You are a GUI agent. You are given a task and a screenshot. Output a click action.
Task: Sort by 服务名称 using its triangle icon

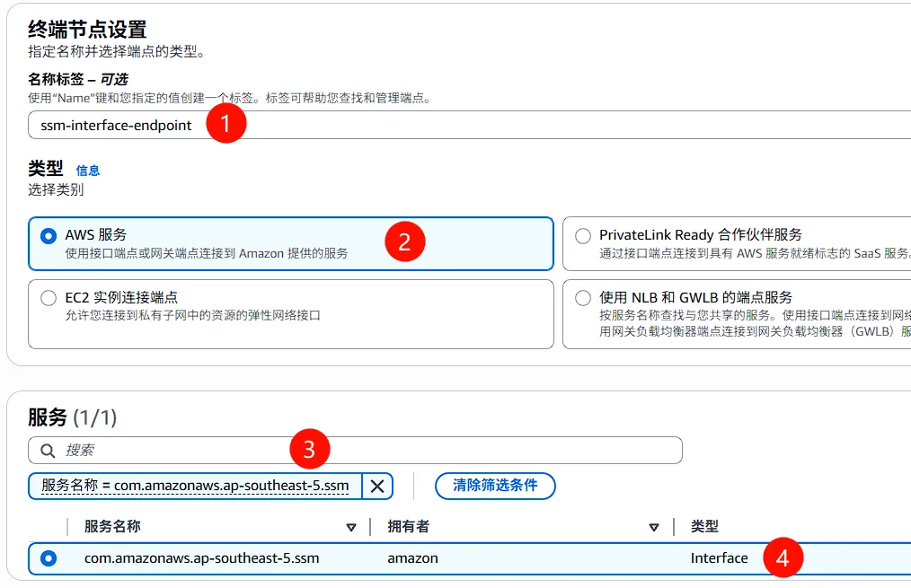click(x=351, y=527)
